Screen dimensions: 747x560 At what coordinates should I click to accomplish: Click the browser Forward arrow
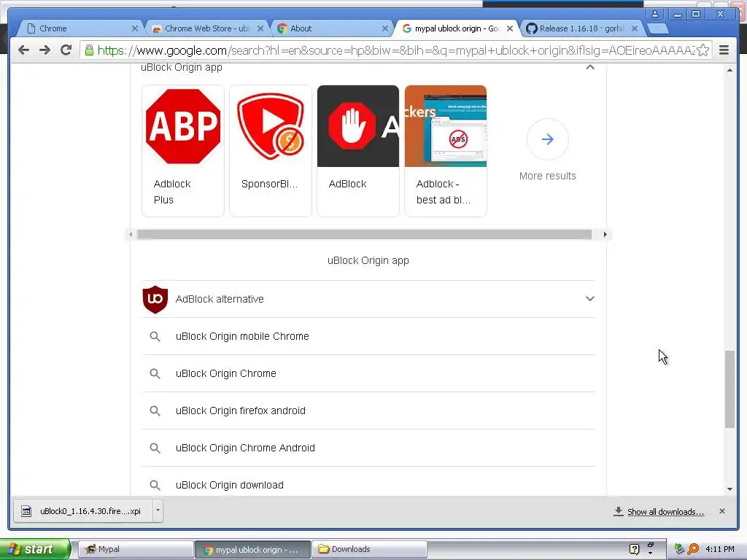tap(44, 50)
